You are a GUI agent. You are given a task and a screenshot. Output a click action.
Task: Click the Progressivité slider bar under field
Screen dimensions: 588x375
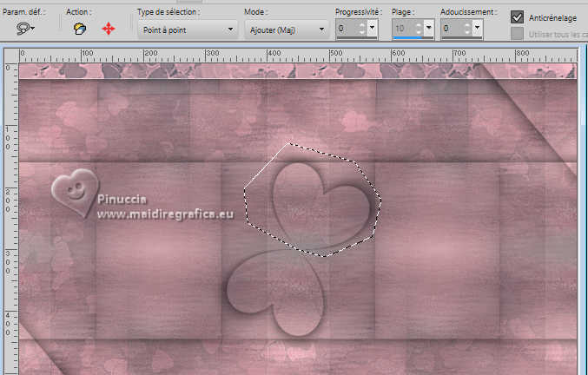(x=357, y=38)
